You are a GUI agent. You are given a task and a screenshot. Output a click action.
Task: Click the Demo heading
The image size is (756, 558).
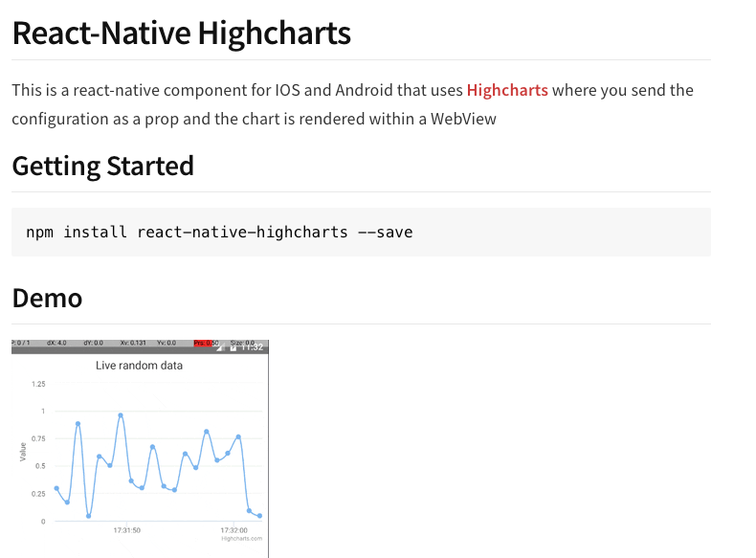click(47, 298)
